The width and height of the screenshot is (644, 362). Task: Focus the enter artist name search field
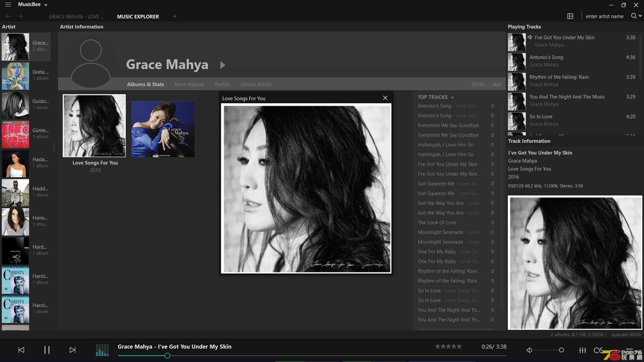[605, 16]
